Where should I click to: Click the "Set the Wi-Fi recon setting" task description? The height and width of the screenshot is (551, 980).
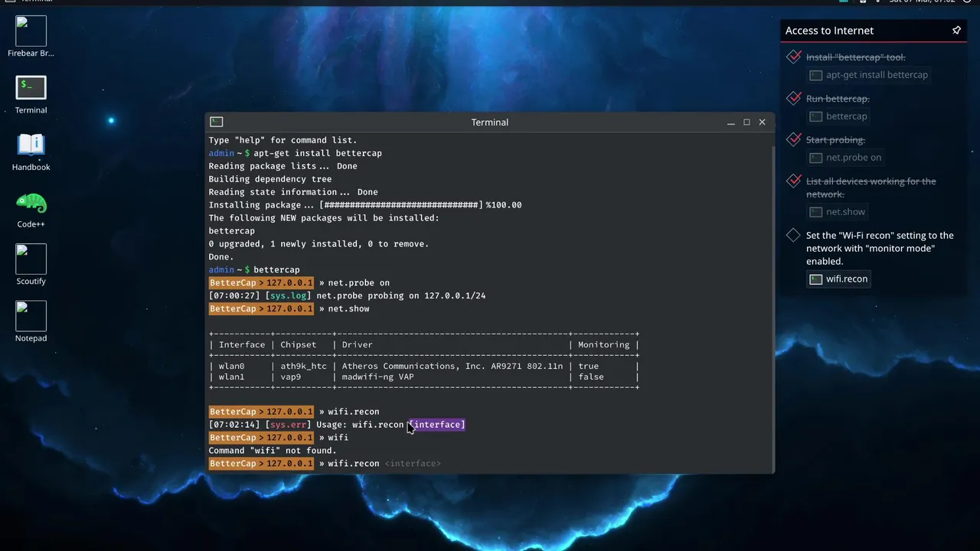(880, 248)
